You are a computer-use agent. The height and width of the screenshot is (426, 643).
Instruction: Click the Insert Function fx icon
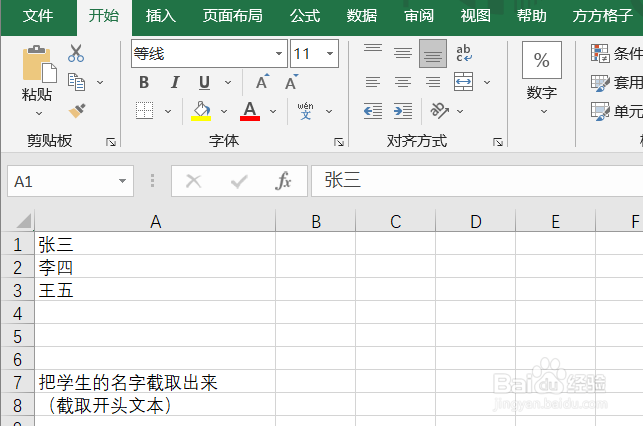point(283,181)
